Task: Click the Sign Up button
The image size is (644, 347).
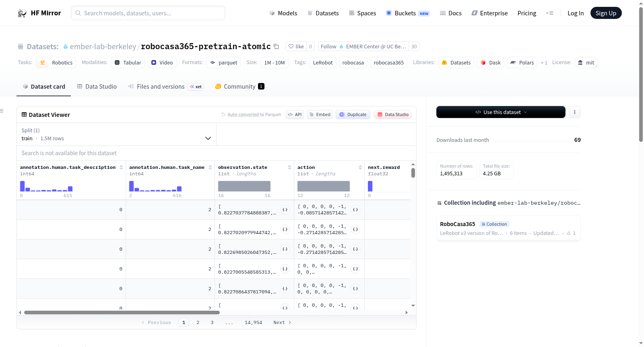Action: pos(606,13)
